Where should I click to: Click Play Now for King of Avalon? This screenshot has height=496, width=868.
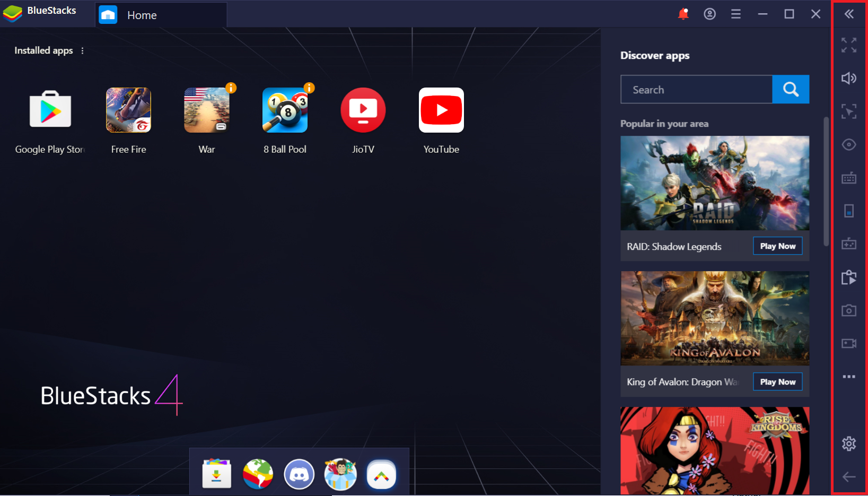pos(778,382)
